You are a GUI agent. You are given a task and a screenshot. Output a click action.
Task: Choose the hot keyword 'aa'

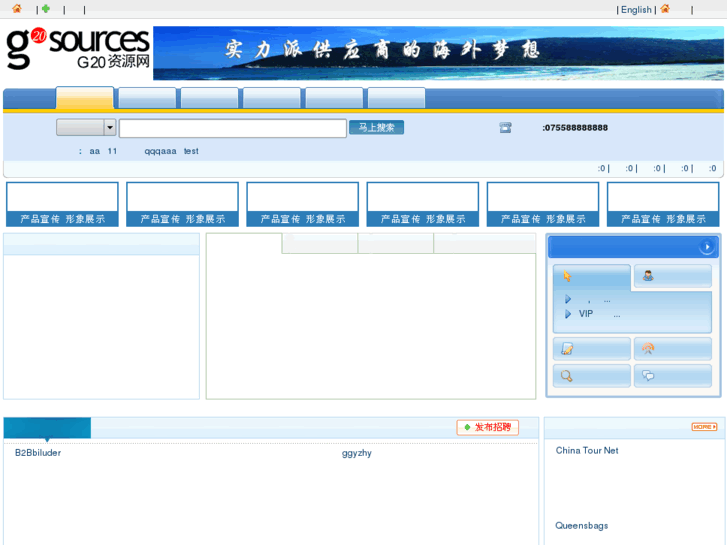pos(95,151)
